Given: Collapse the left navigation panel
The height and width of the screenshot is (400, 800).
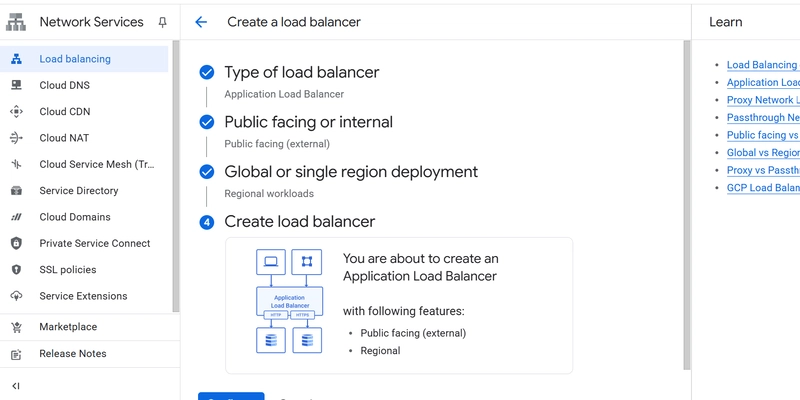Looking at the screenshot, I should pyautogui.click(x=16, y=386).
